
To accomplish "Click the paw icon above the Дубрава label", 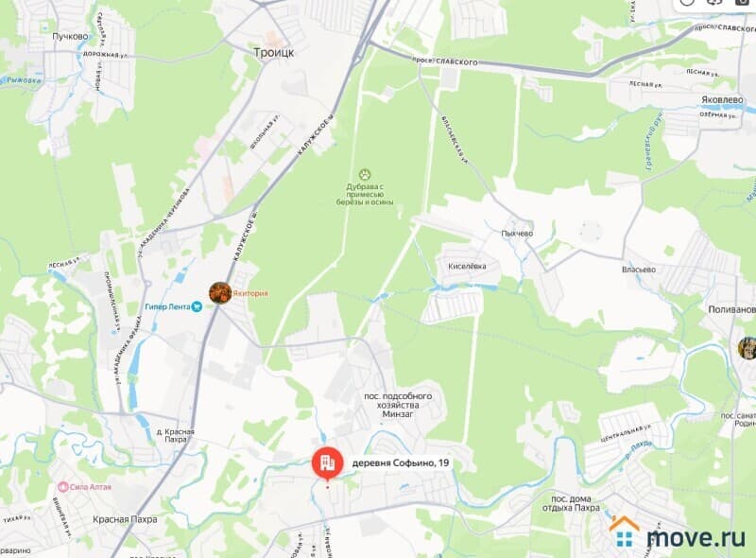I will pyautogui.click(x=365, y=174).
